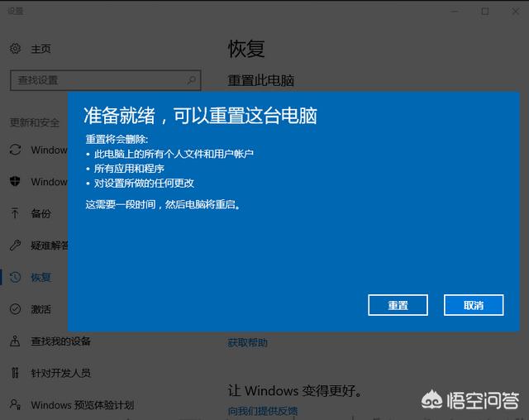Viewport: 529px width, 420px height.
Task: Click the 查找我的设备 person-locator icon
Action: 15,341
